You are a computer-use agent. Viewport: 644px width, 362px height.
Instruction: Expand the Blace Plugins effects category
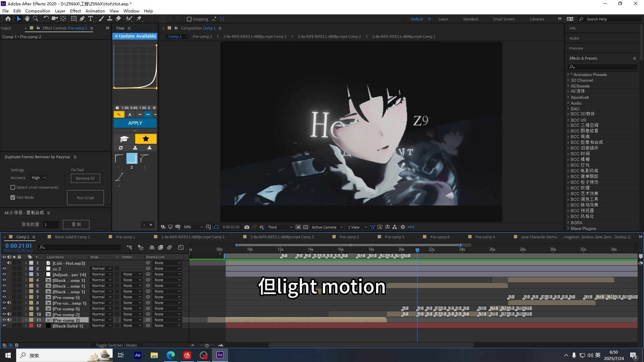[568, 228]
